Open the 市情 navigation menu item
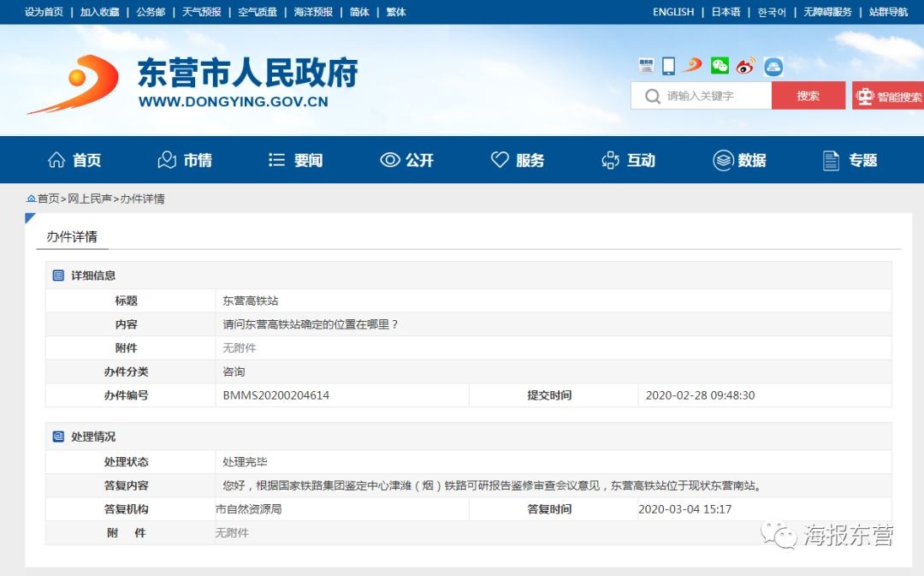Screen dimensions: 924x576 [x=185, y=160]
